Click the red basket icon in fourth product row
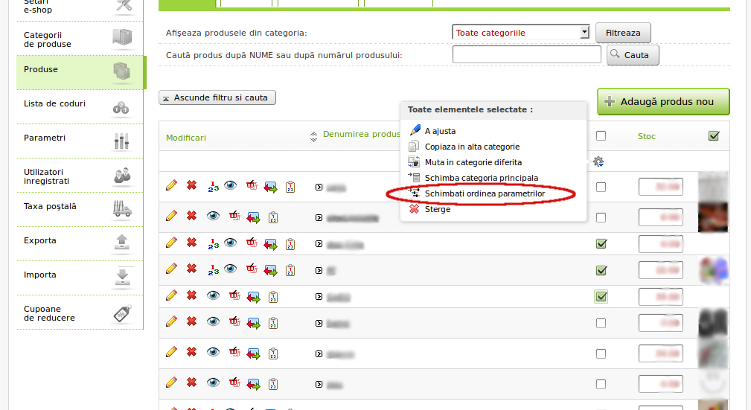The image size is (751, 410). click(251, 269)
